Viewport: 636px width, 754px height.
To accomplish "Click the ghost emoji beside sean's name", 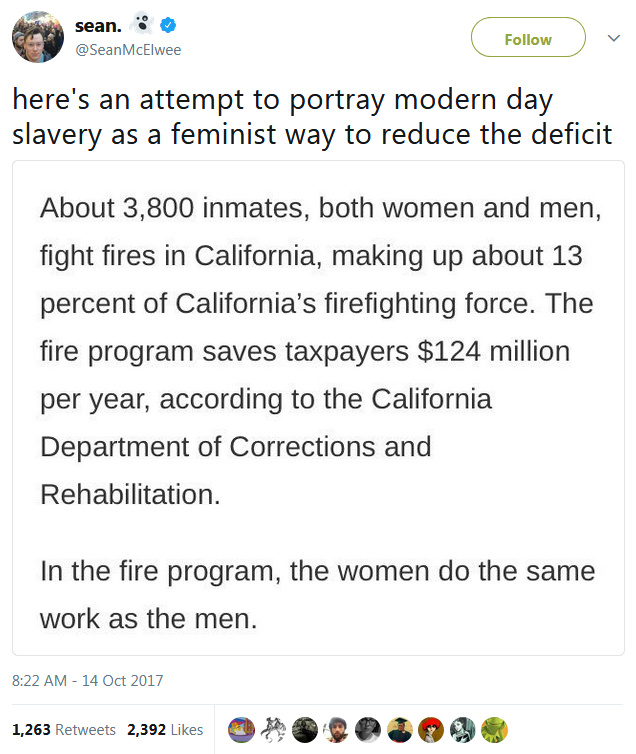I will coord(142,24).
